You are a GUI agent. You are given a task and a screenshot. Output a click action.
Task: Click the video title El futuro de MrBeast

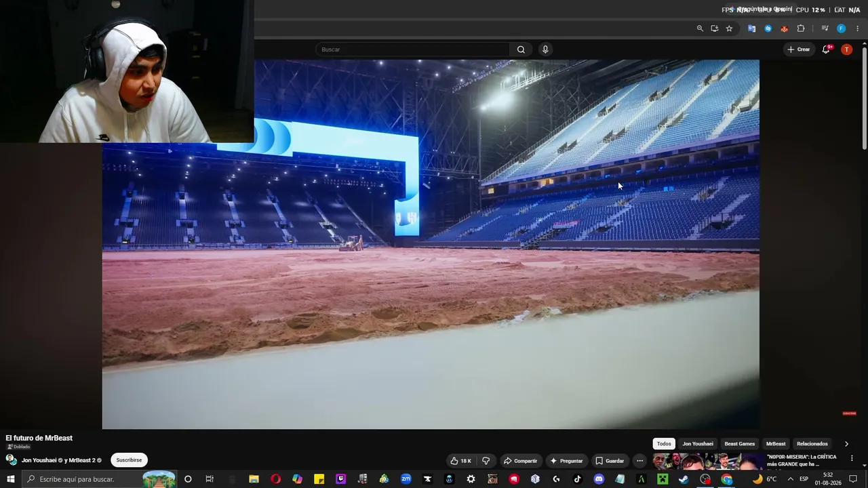pos(39,438)
